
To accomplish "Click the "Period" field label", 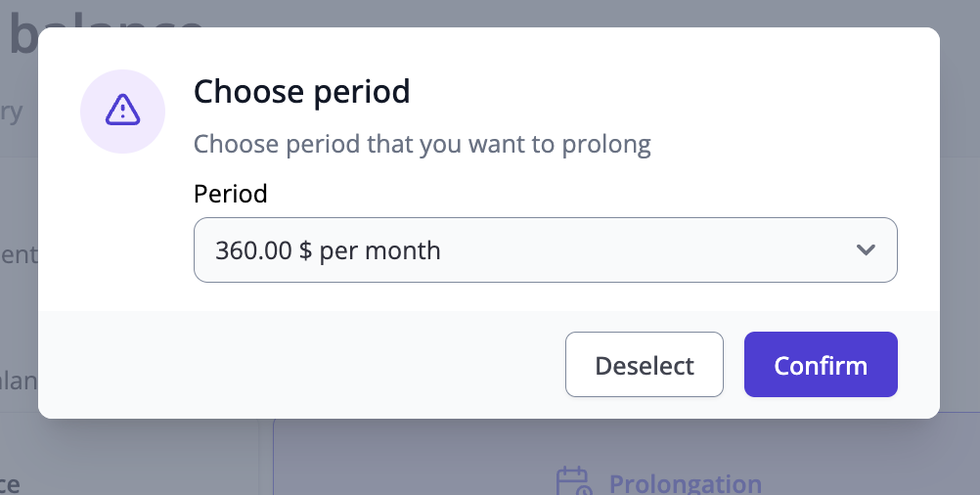I will tap(231, 194).
